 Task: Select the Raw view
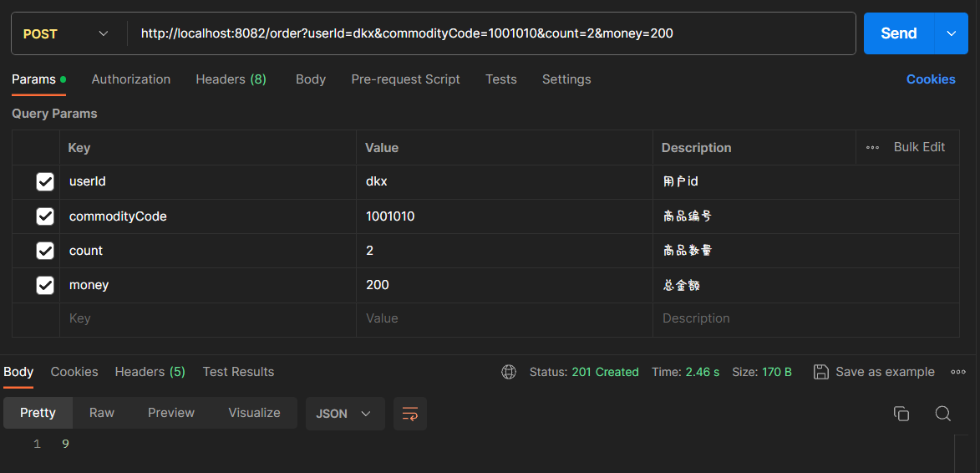tap(102, 413)
